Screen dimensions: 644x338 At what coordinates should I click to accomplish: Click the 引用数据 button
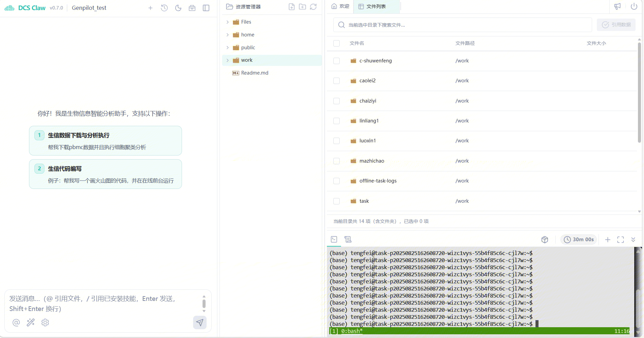[616, 25]
